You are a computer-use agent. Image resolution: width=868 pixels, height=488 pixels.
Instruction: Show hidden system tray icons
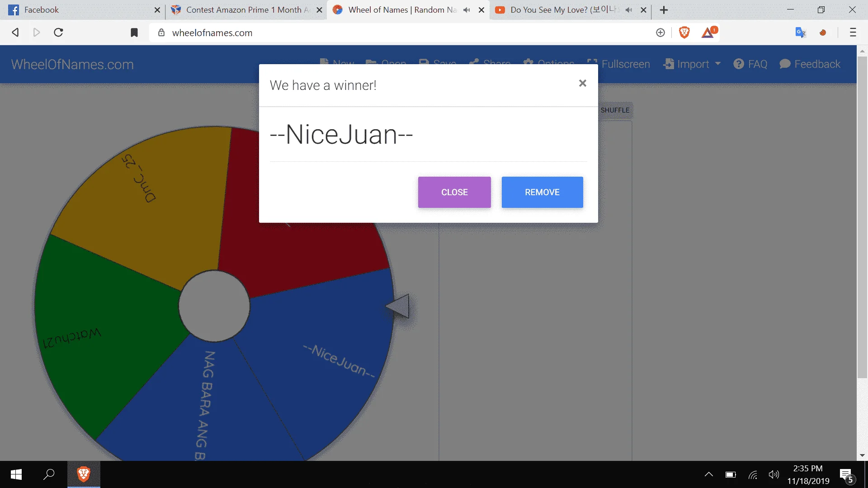tap(709, 474)
